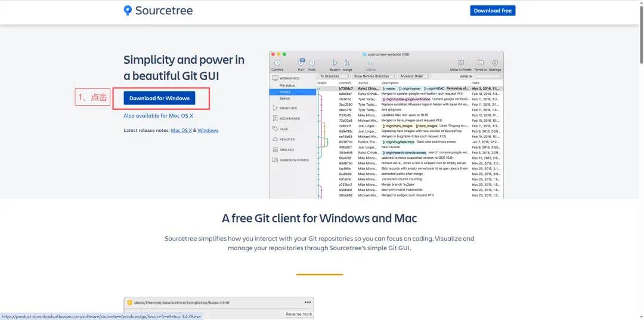Open the Ancestor Order dropdown
Image resolution: width=644 pixels, height=320 pixels.
coord(414,76)
